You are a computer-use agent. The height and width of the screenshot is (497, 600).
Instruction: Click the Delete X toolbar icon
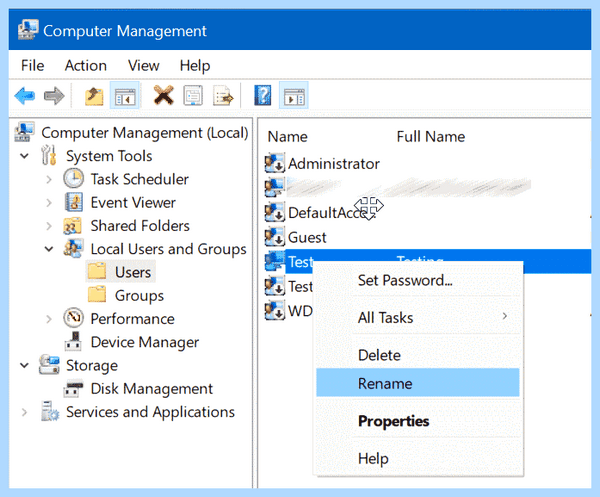pyautogui.click(x=164, y=95)
